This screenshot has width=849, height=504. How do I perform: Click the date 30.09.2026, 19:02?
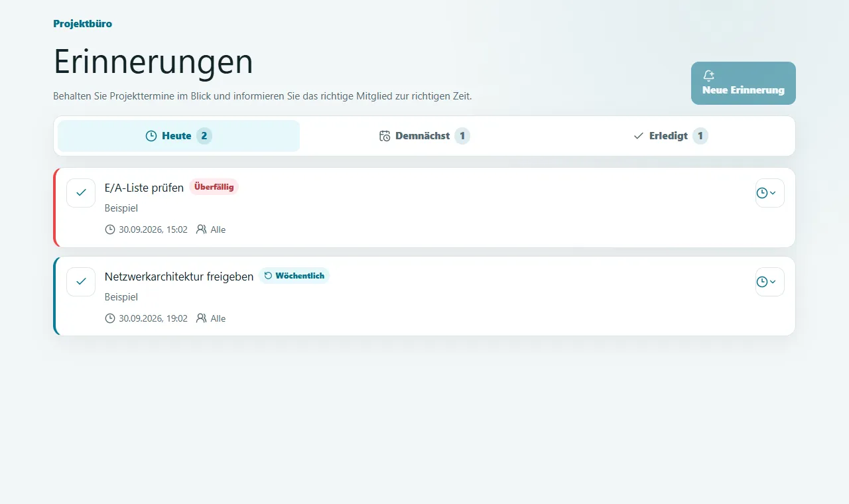click(x=153, y=318)
